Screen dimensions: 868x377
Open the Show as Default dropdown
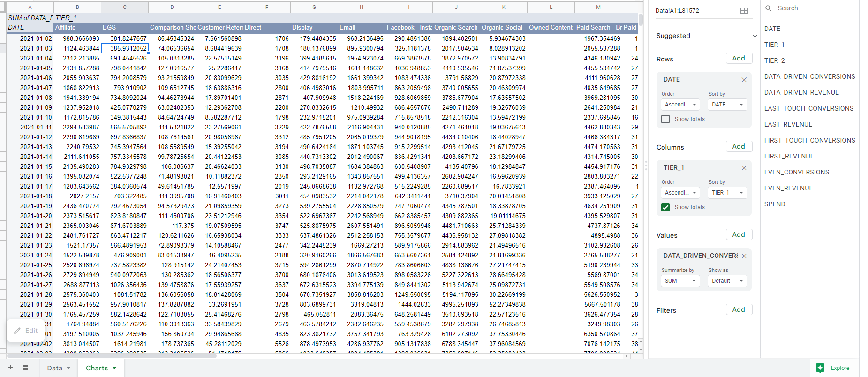pyautogui.click(x=727, y=281)
